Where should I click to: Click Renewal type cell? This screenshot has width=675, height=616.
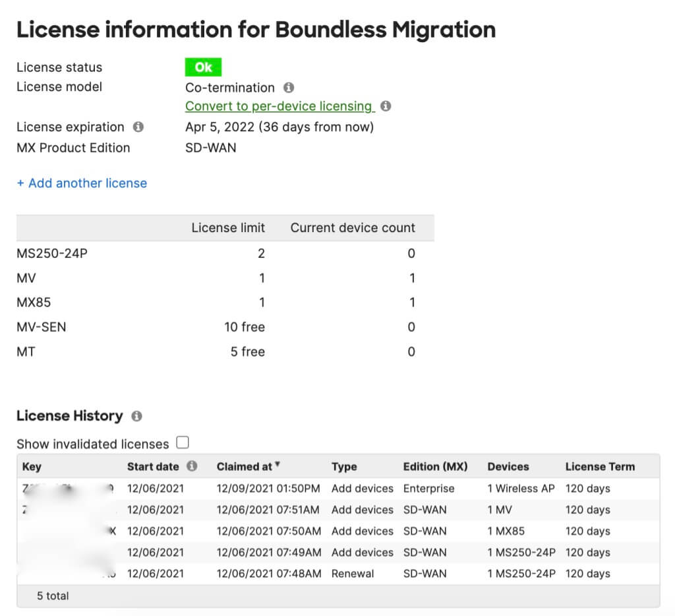(353, 573)
